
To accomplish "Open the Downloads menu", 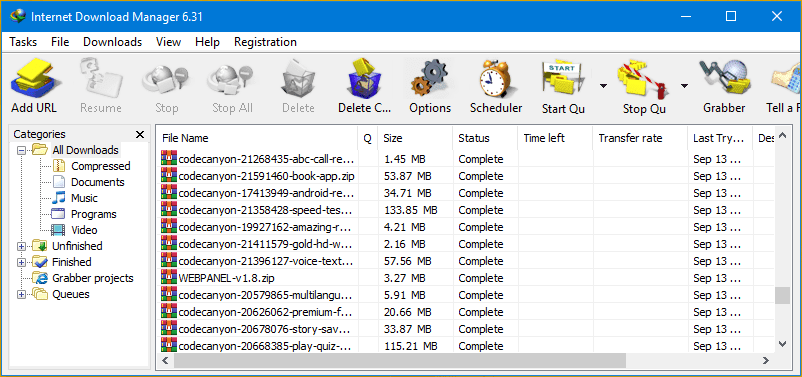I will click(x=113, y=42).
